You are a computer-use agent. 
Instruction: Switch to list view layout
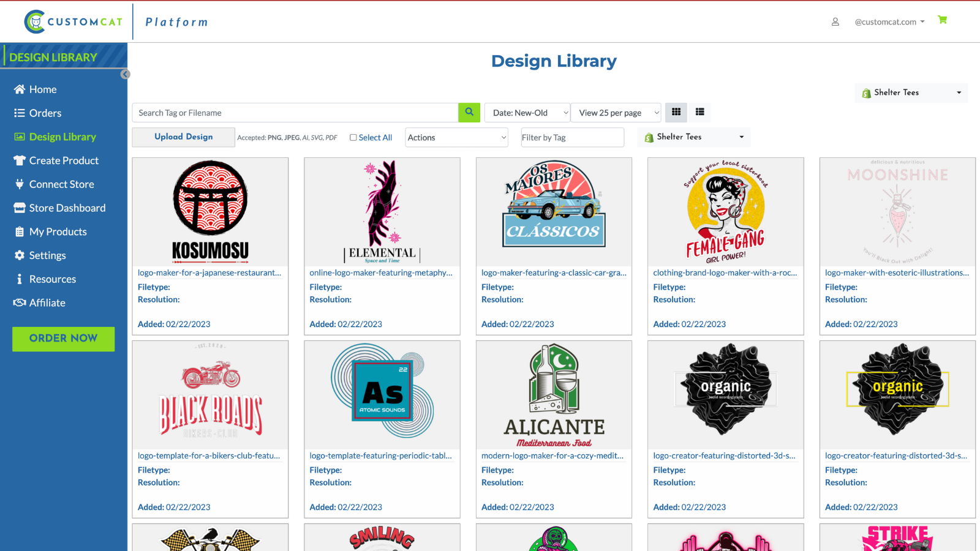tap(700, 112)
